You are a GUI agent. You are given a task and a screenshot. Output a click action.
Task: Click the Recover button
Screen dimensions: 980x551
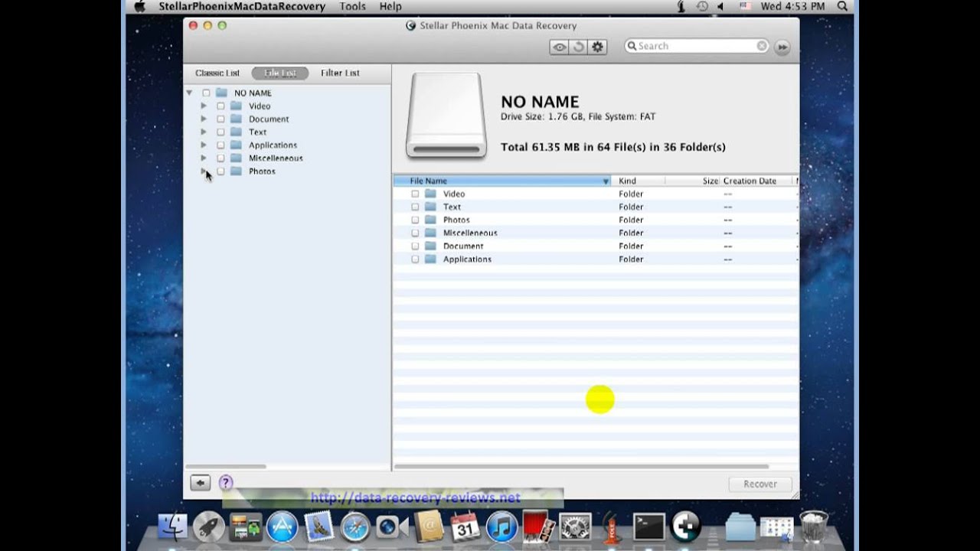click(x=760, y=484)
